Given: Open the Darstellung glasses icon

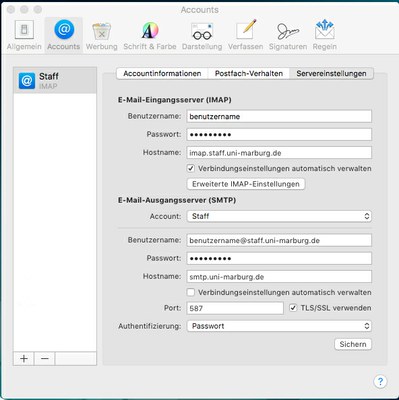Looking at the screenshot, I should click(x=202, y=35).
